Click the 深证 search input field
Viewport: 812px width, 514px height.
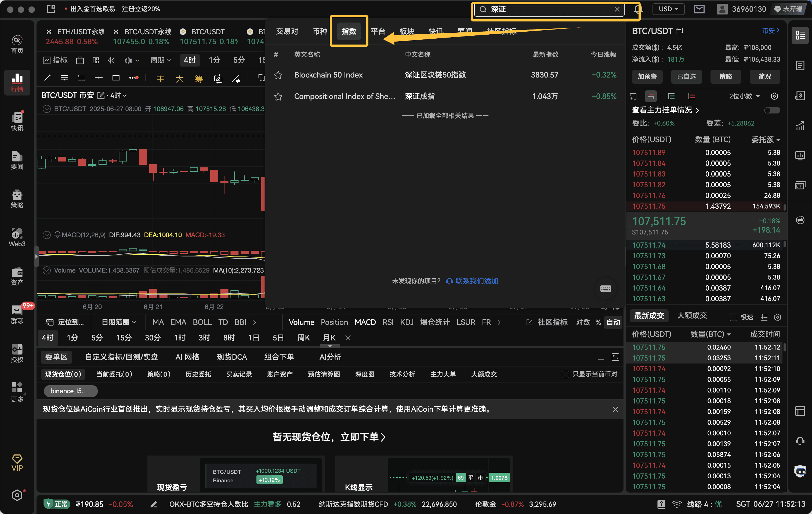pyautogui.click(x=549, y=9)
